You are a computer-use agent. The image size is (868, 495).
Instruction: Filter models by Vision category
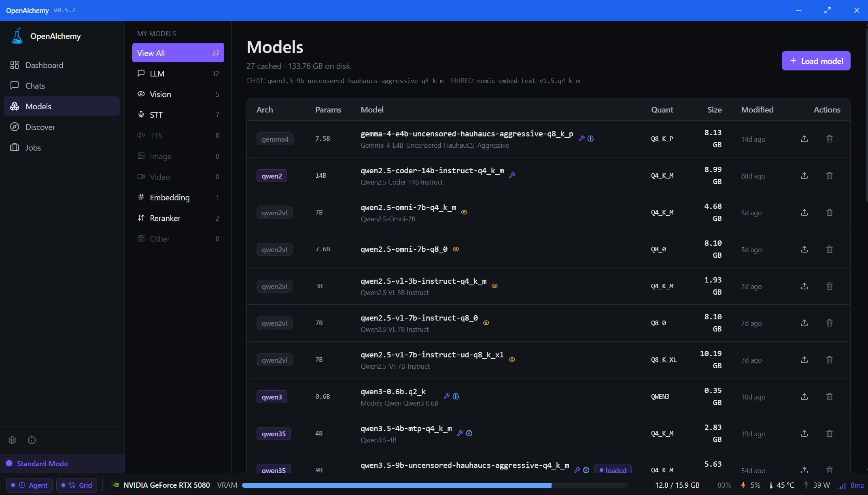[178, 94]
